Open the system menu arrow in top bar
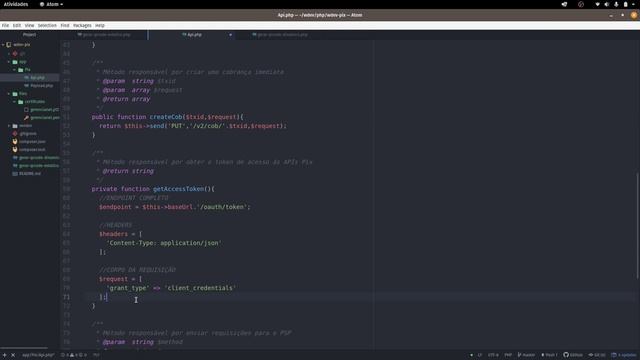The width and height of the screenshot is (640, 360). pos(633,4)
